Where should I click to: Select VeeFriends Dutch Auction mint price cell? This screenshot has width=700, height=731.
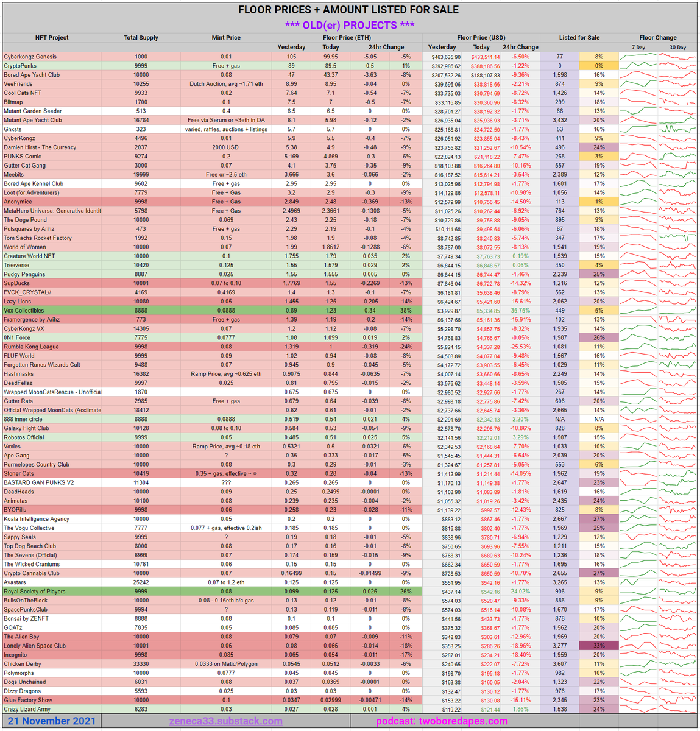click(226, 84)
